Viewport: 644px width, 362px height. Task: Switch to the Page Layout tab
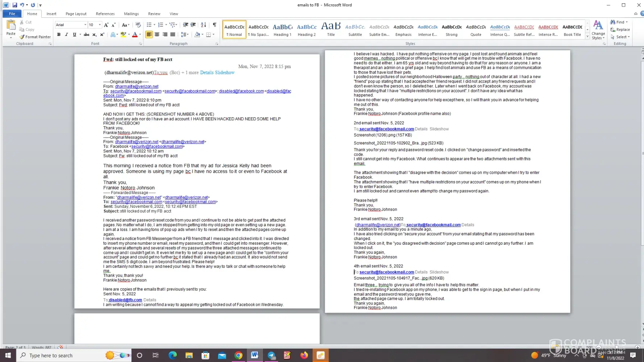click(76, 14)
